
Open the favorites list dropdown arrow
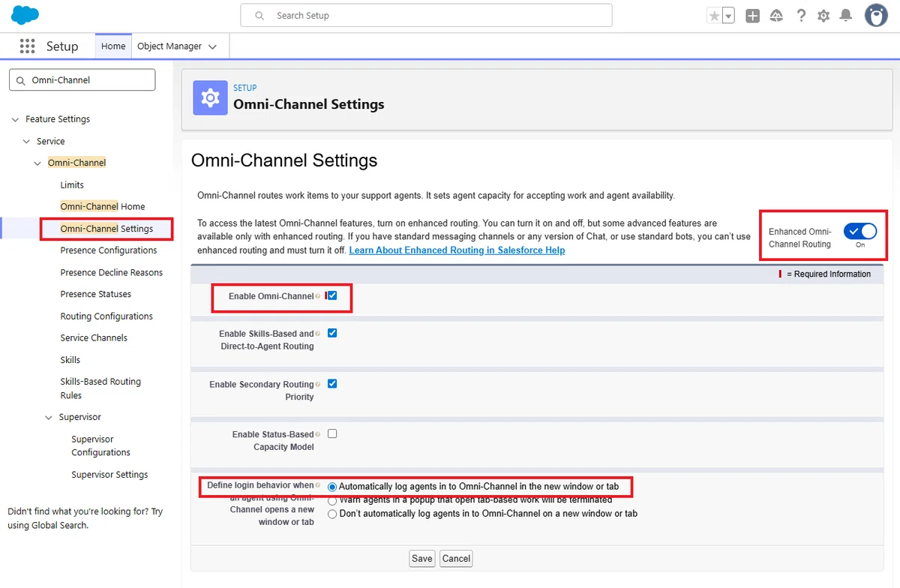click(728, 16)
